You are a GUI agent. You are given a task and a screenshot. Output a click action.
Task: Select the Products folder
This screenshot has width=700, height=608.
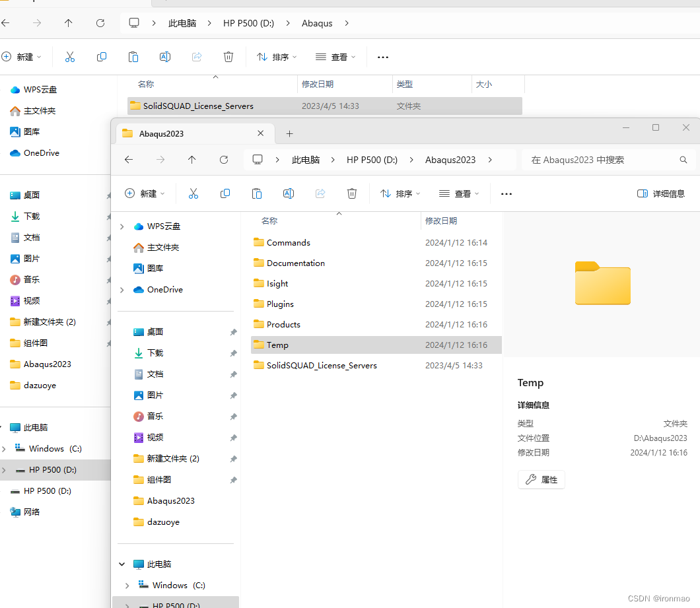pyautogui.click(x=376, y=325)
